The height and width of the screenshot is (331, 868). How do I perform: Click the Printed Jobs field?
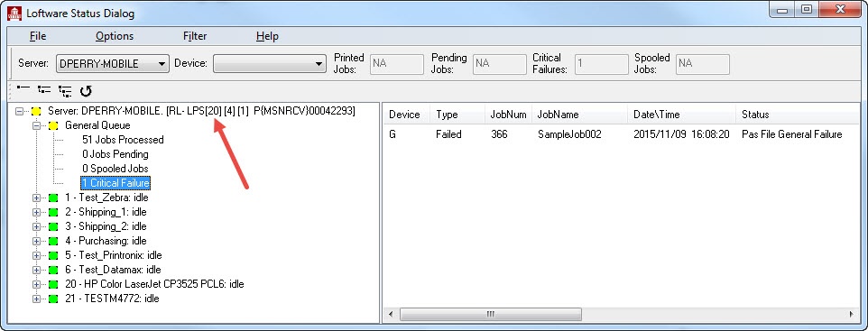[x=396, y=64]
